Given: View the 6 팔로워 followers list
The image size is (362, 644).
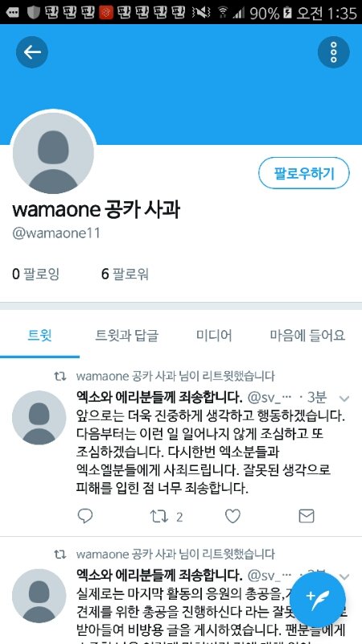Looking at the screenshot, I should click(x=125, y=274).
